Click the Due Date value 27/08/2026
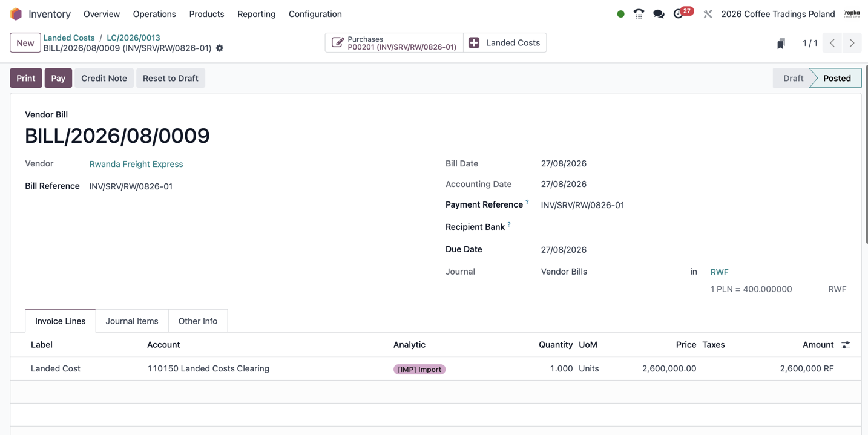The image size is (868, 435). (x=564, y=250)
